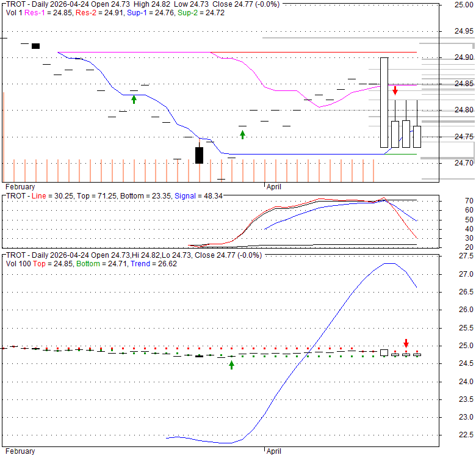Screen dimensions: 476x455
Task: Click the February label on the bottom chart axis
Action: tap(20, 451)
